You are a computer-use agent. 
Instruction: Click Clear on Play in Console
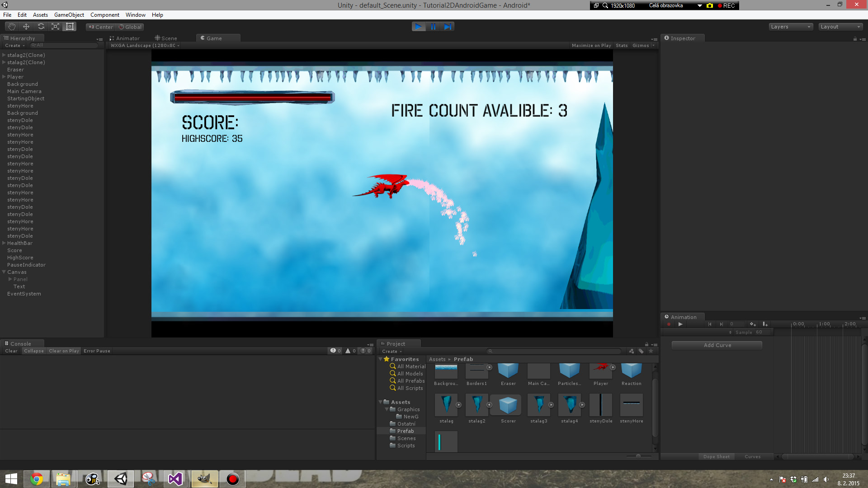63,351
